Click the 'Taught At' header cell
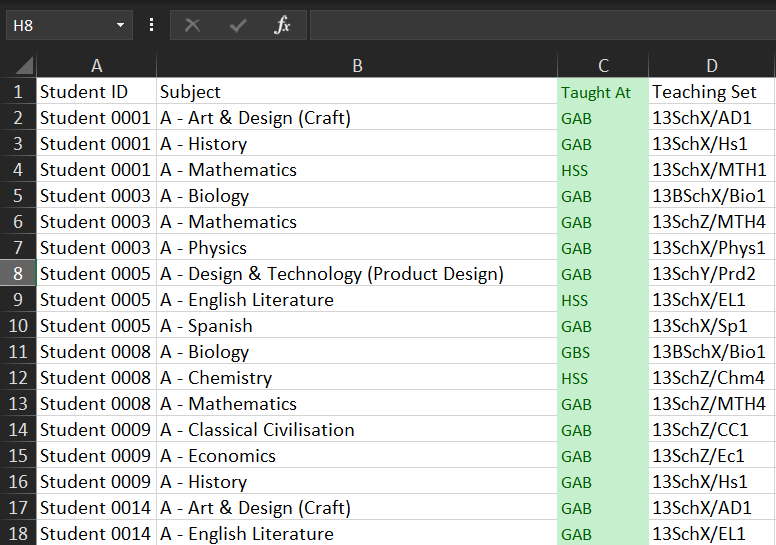Image resolution: width=776 pixels, height=545 pixels. 603,92
